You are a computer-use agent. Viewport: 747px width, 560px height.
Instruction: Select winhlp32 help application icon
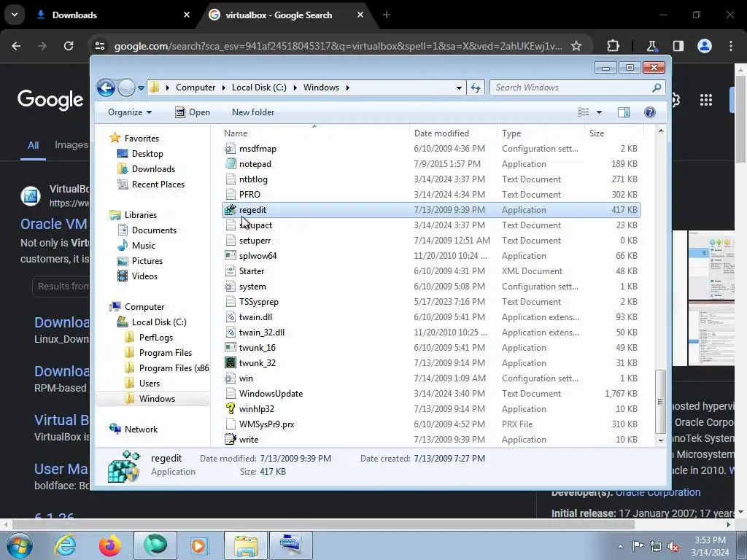[x=230, y=408]
